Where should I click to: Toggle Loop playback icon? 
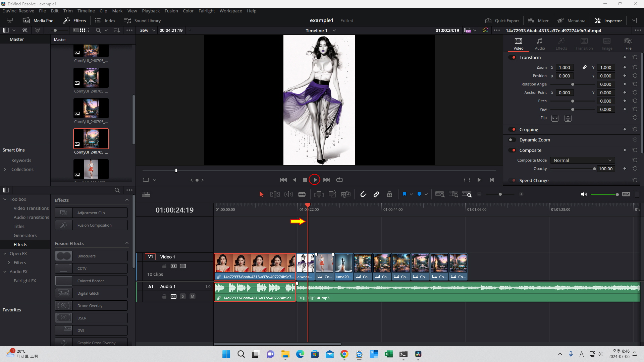click(x=339, y=180)
